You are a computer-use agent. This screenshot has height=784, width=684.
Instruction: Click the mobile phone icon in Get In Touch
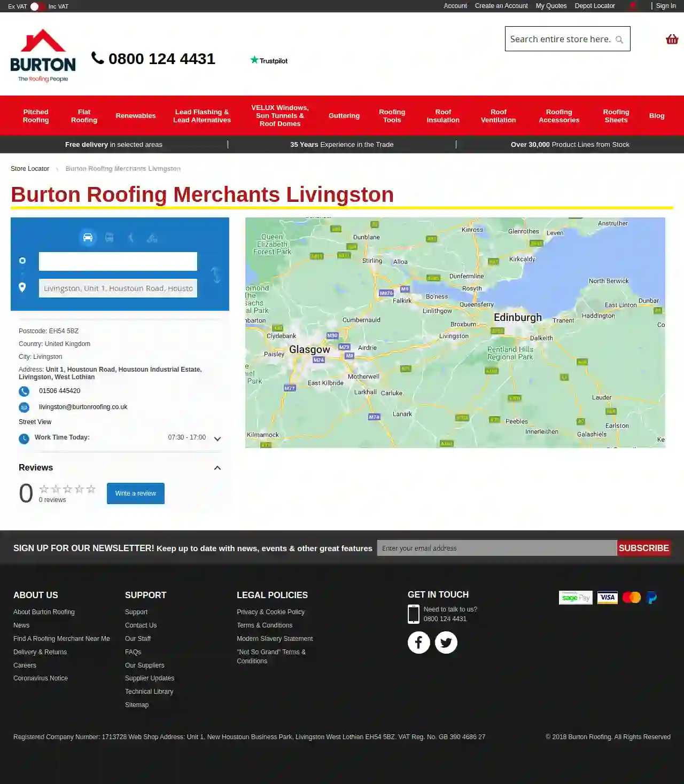point(414,614)
